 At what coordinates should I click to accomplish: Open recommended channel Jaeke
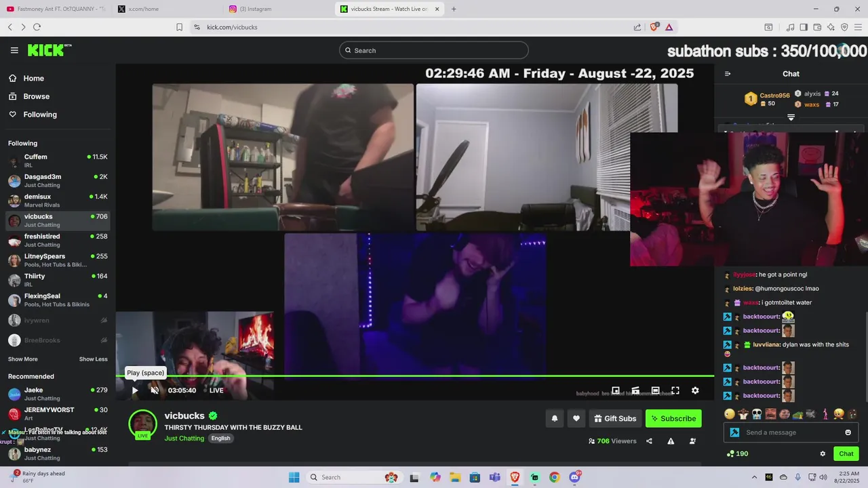[x=58, y=394]
